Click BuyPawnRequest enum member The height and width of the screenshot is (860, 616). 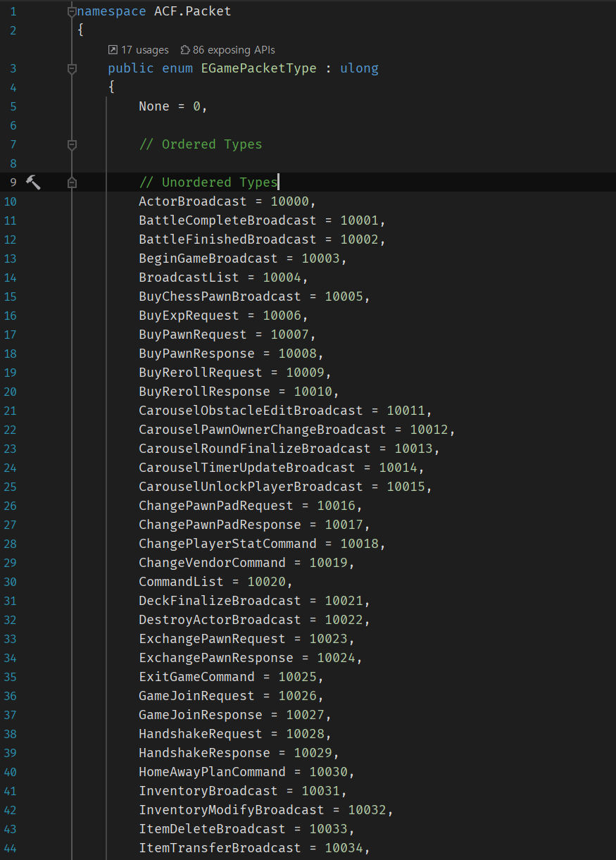(193, 335)
